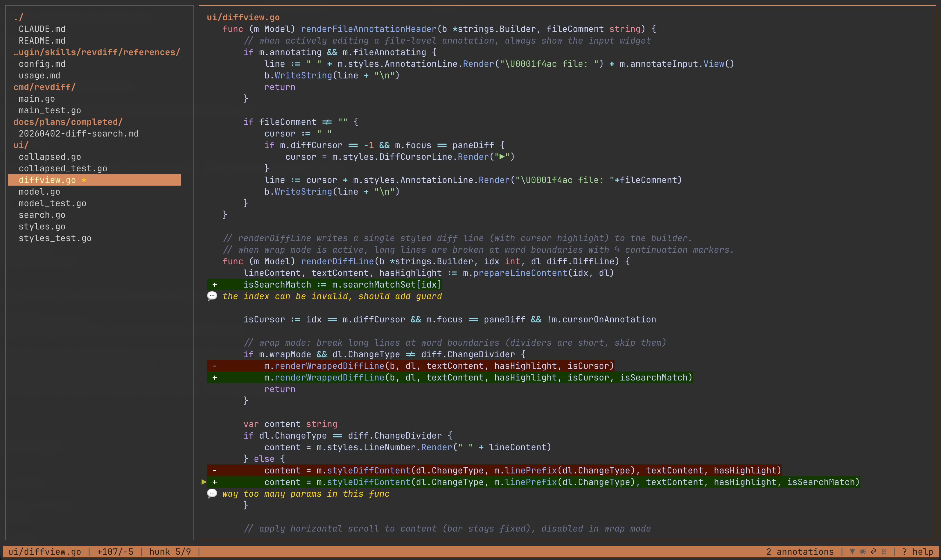Click the 'hunk 5/9' status bar item
This screenshot has height=560, width=941.
pyautogui.click(x=170, y=552)
